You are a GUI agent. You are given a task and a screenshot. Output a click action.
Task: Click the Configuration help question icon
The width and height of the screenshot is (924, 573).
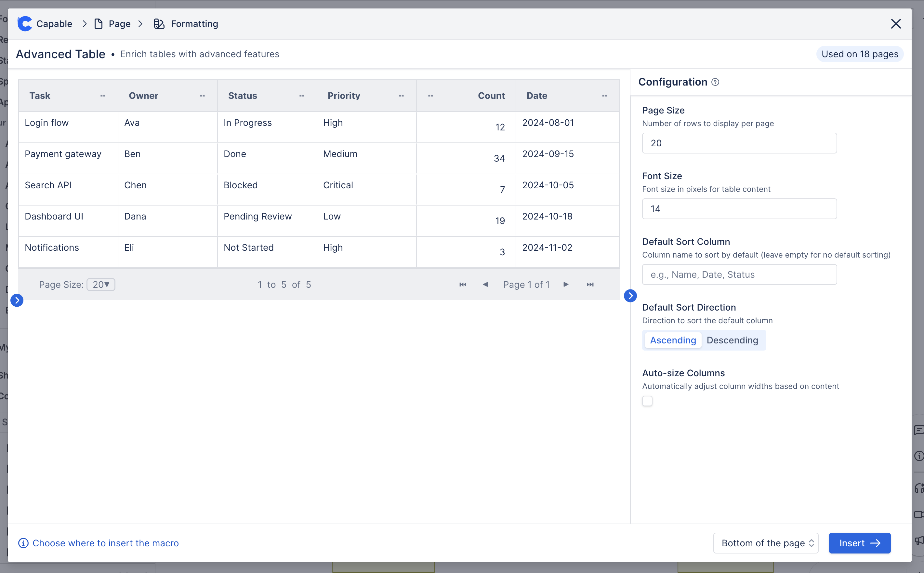[x=715, y=82]
